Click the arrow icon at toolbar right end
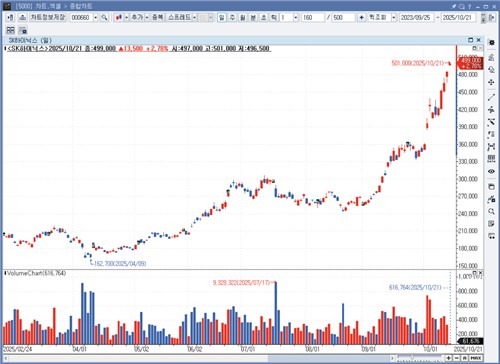This screenshot has width=500, height=364. [x=491, y=17]
